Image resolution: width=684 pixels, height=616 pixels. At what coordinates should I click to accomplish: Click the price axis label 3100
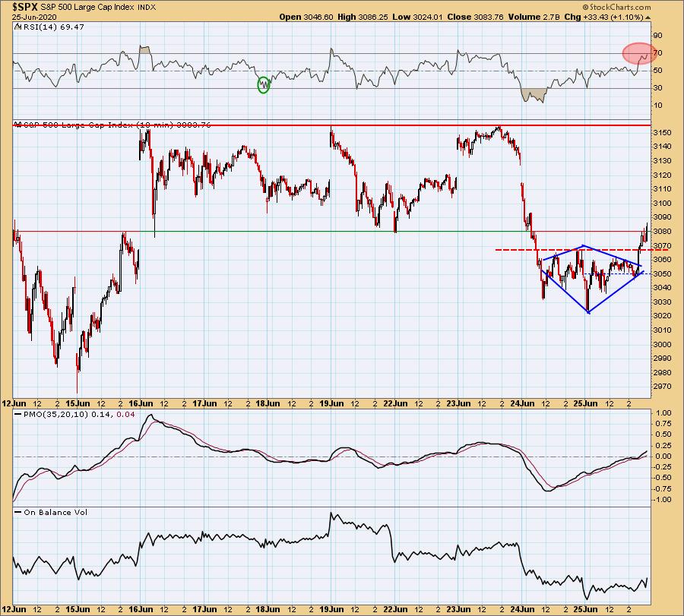(662, 203)
